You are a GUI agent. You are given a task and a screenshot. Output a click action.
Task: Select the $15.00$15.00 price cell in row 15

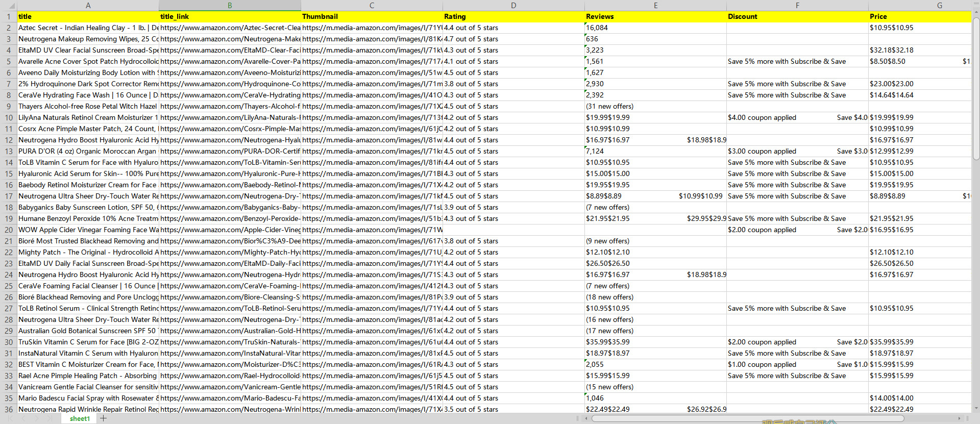pyautogui.click(x=920, y=173)
